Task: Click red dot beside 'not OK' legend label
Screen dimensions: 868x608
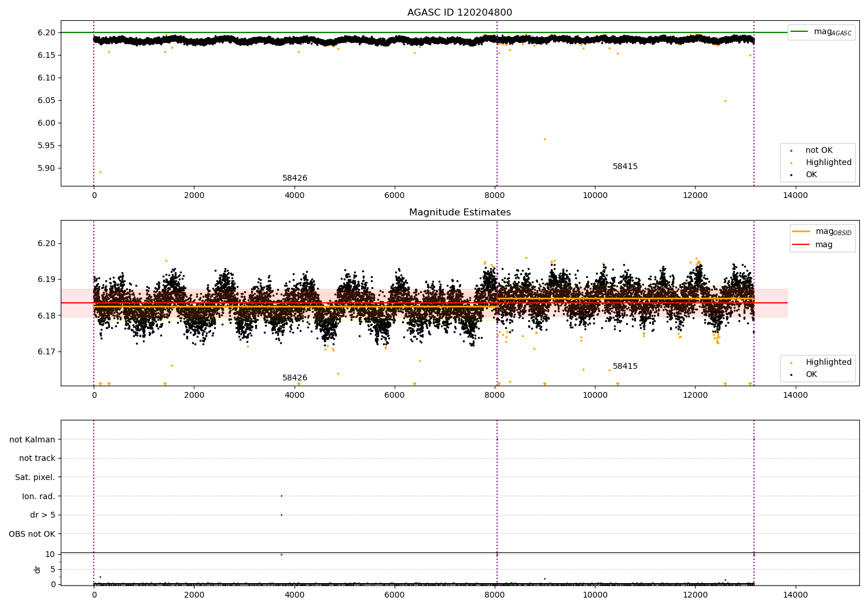Action: tap(791, 151)
